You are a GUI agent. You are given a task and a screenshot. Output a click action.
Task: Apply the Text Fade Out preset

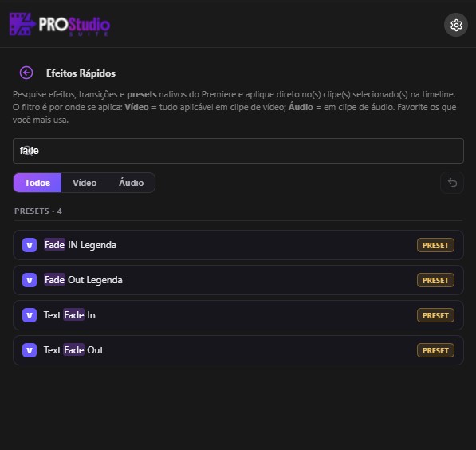238,350
